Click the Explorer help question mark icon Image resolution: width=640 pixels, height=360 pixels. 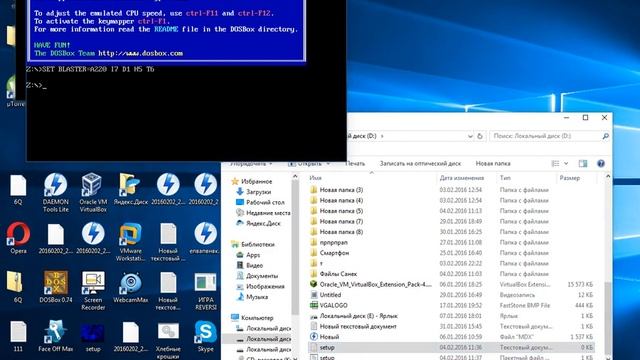[601, 164]
